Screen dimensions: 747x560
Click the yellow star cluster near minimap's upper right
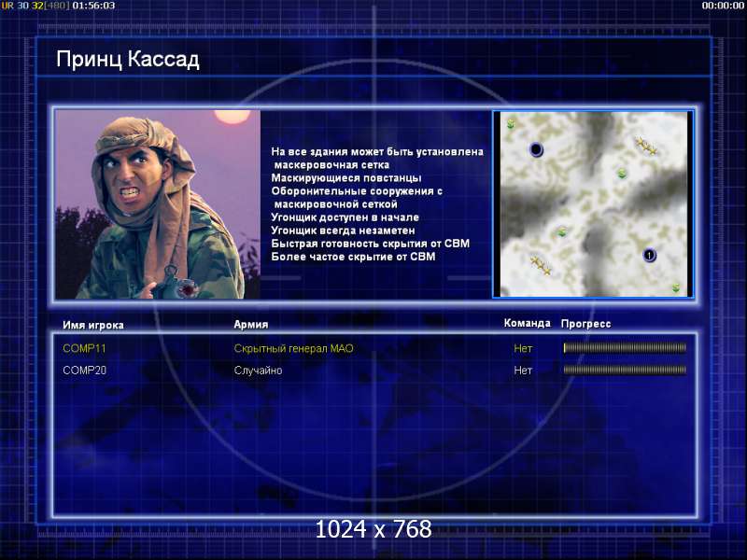pyautogui.click(x=647, y=146)
